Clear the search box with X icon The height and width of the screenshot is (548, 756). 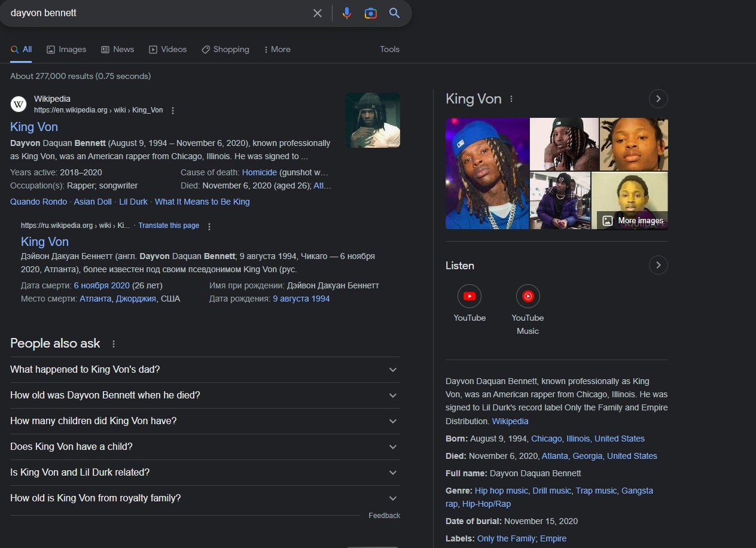pyautogui.click(x=318, y=13)
